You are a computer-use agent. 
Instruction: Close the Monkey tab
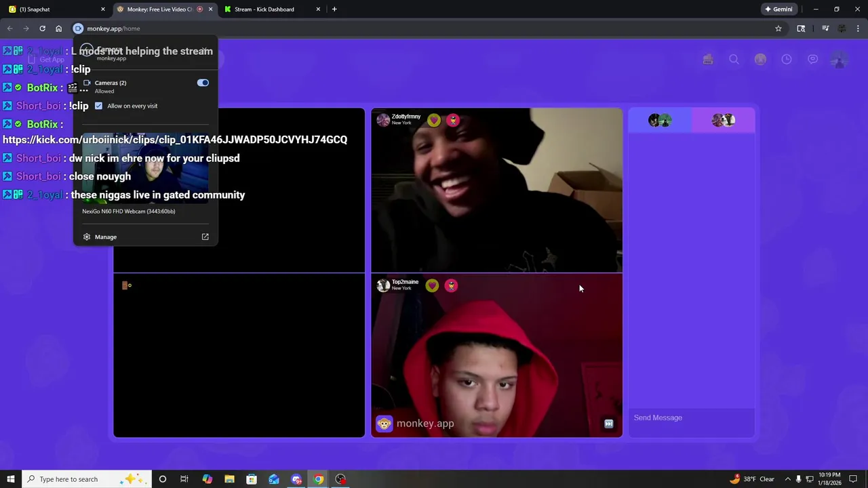(210, 9)
